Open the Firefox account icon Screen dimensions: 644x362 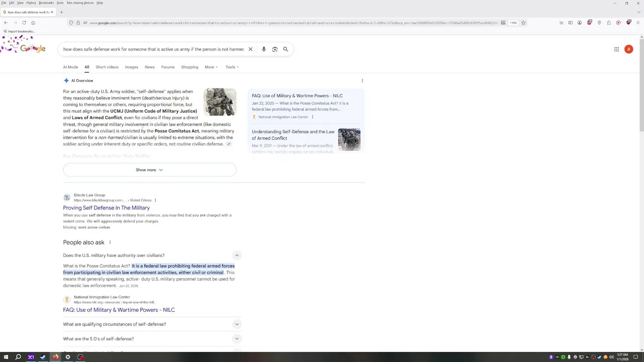[x=580, y=23]
